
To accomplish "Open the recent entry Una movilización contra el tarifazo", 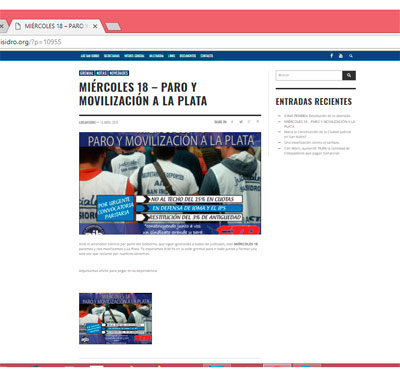I will coord(312,142).
